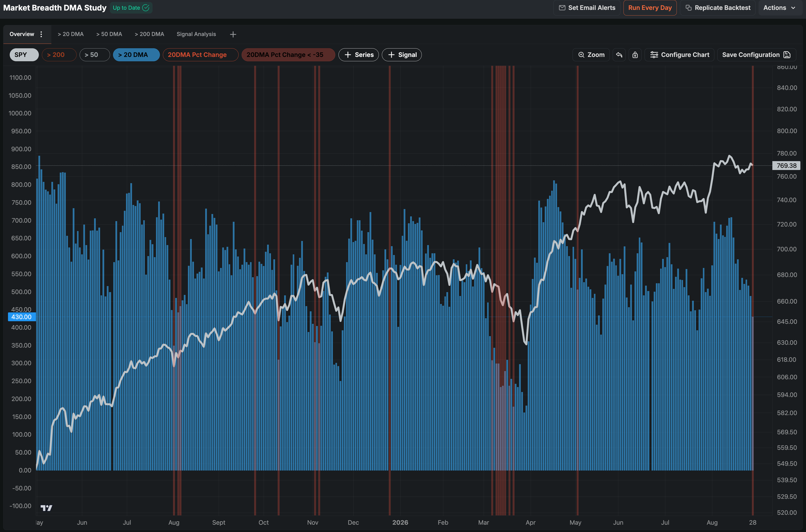The image size is (806, 532).
Task: Click the undo arrow icon
Action: [619, 54]
